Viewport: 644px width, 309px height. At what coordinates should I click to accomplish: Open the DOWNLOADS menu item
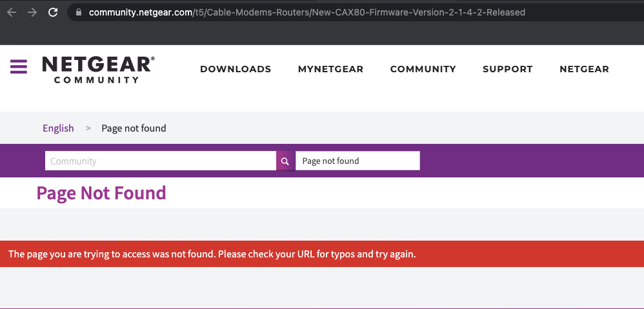(x=236, y=69)
